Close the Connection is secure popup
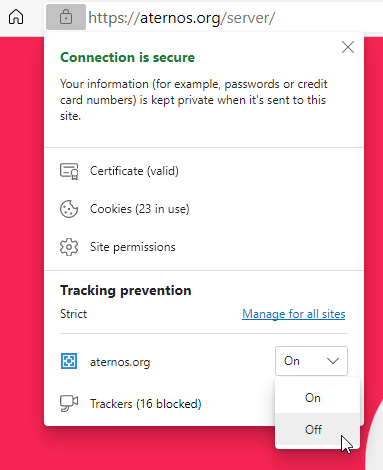This screenshot has height=470, width=383. click(x=348, y=47)
